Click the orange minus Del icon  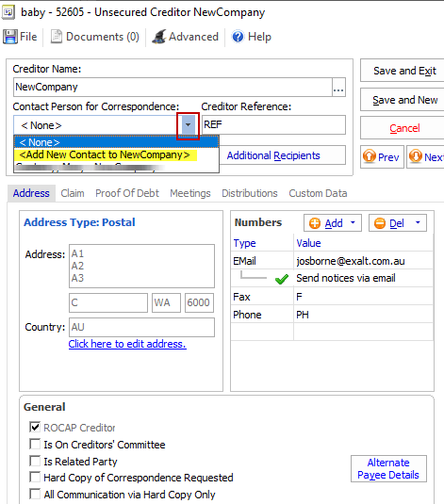(x=380, y=223)
